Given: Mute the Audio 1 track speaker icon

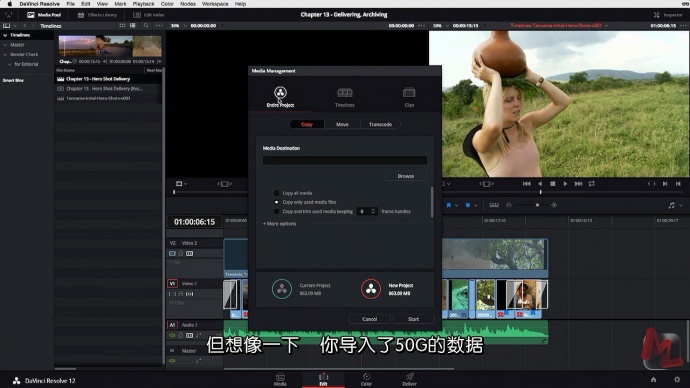Looking at the screenshot, I should click(172, 335).
